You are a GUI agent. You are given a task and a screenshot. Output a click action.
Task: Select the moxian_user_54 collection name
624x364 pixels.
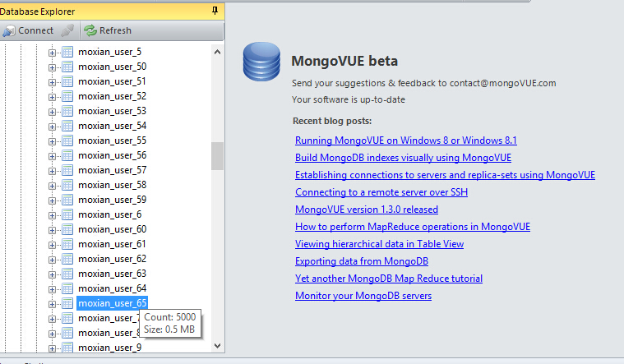tap(113, 126)
